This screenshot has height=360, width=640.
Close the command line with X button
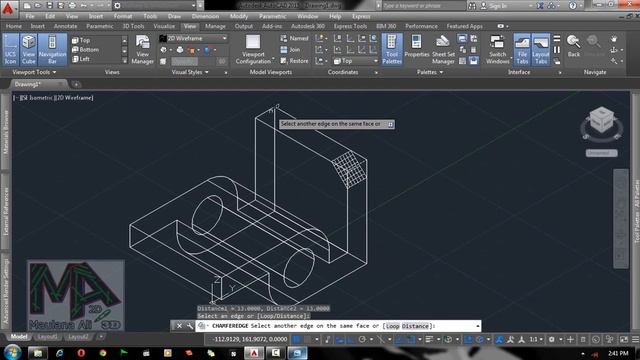(179, 326)
